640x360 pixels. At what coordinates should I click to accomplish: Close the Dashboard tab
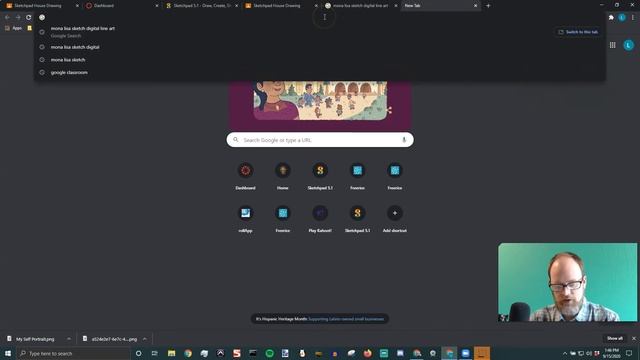157,6
